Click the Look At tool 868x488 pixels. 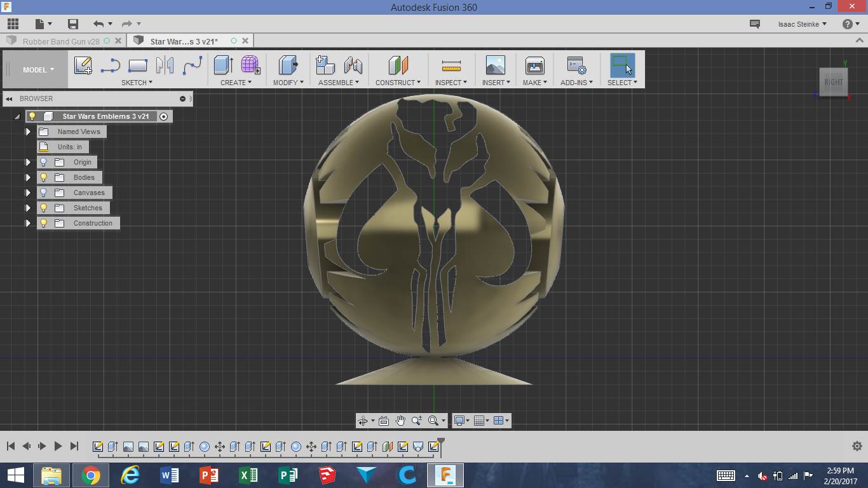(384, 421)
